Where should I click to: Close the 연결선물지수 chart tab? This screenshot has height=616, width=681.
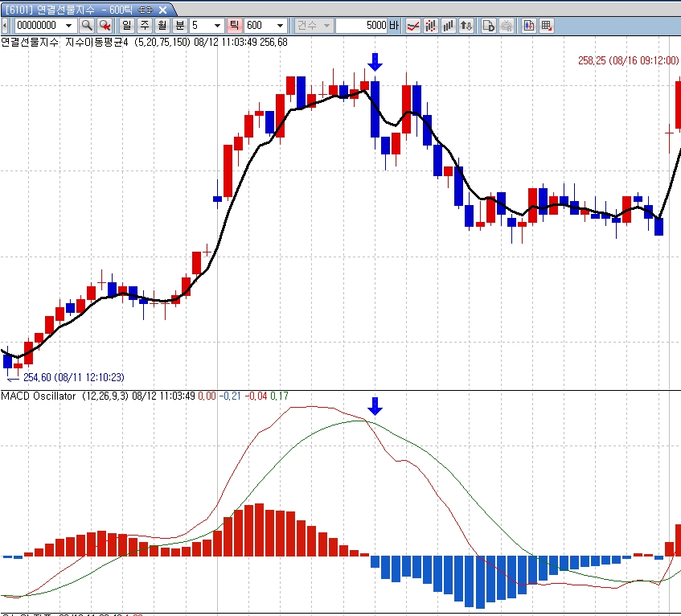click(162, 10)
